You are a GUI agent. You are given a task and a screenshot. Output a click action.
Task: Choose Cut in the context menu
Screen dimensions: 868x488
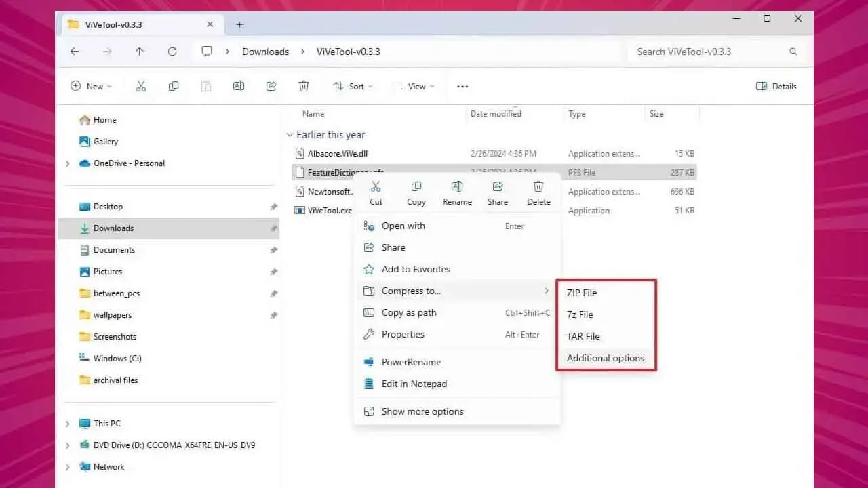pos(376,193)
